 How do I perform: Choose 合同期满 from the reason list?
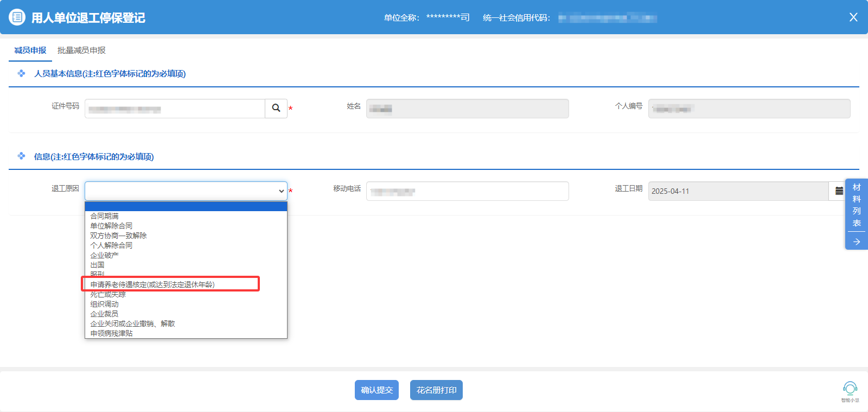click(x=104, y=216)
